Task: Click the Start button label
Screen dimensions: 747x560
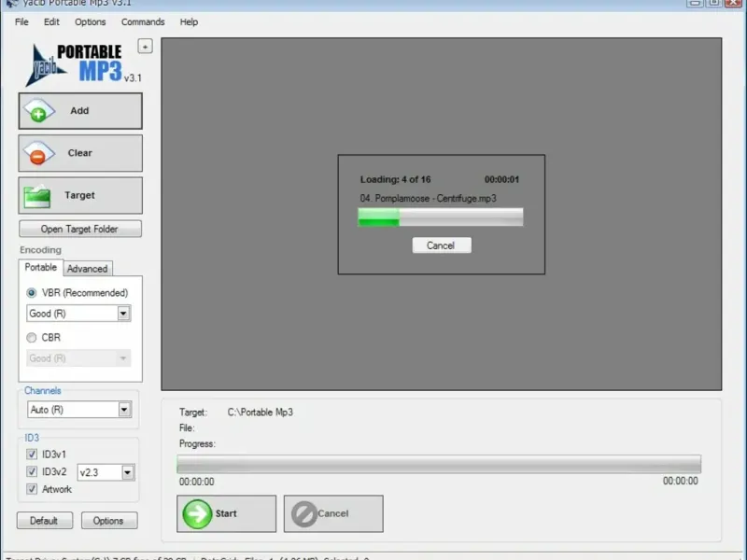Action: (x=226, y=514)
